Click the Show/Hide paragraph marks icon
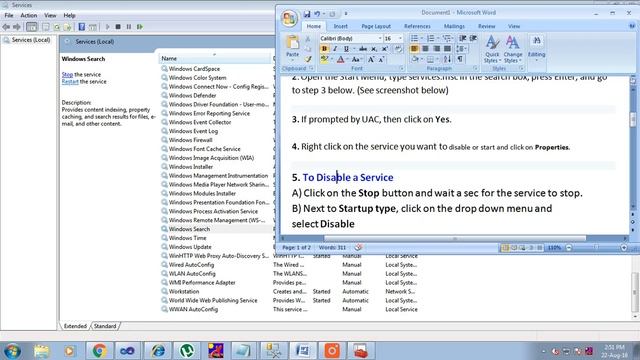Image resolution: width=640 pixels, height=360 pixels. [x=460, y=60]
